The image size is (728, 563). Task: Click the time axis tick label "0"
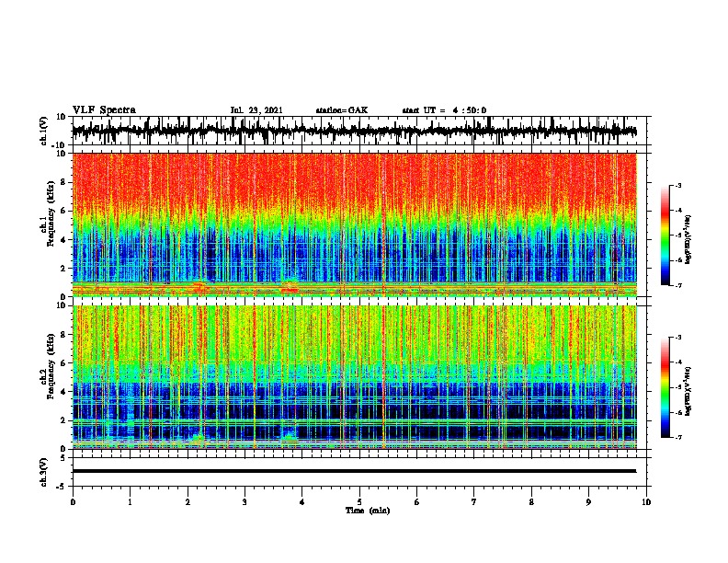click(x=73, y=502)
